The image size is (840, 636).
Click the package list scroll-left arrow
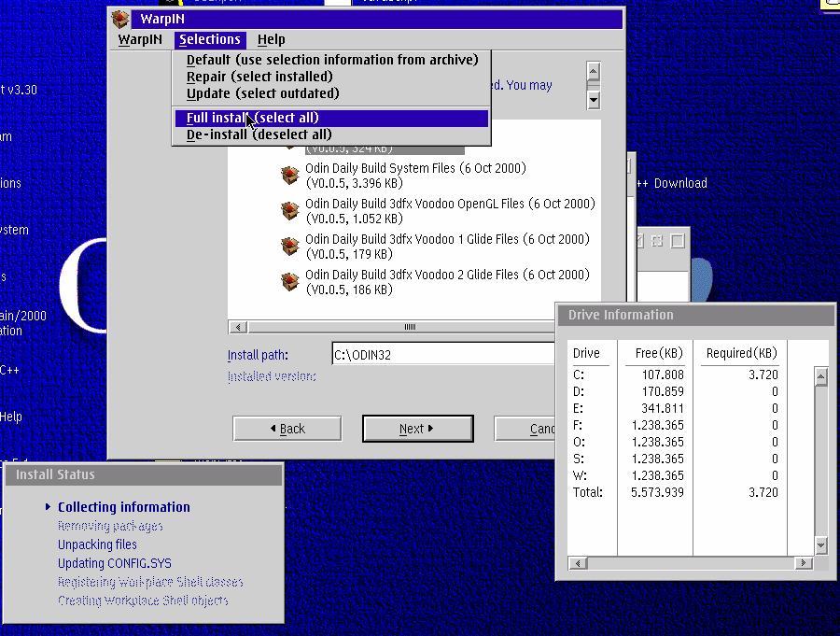pos(238,327)
